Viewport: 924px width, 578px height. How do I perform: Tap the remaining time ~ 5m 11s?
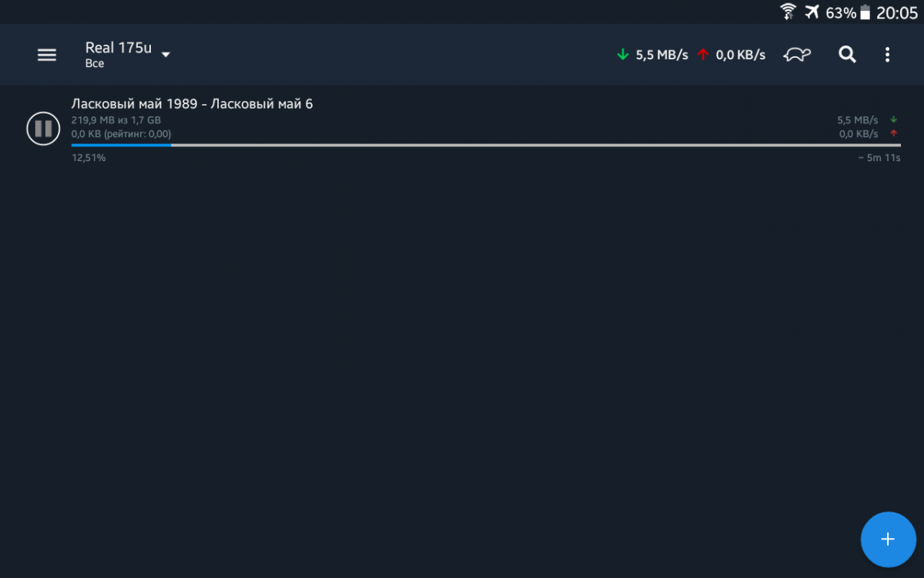(x=879, y=158)
